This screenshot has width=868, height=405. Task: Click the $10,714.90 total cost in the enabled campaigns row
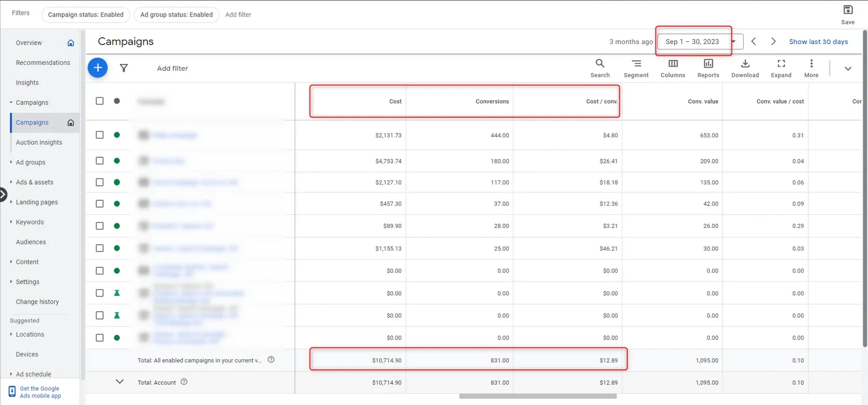(x=387, y=360)
